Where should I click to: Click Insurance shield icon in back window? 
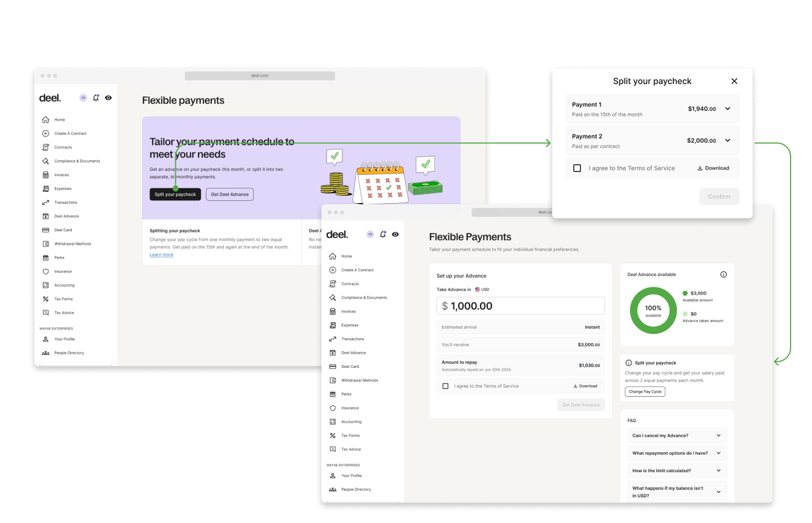46,271
